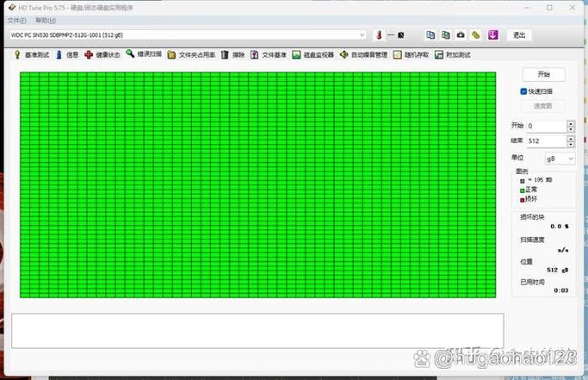
Task: Click the copy screenshot to clipboard icon
Action: click(x=445, y=35)
